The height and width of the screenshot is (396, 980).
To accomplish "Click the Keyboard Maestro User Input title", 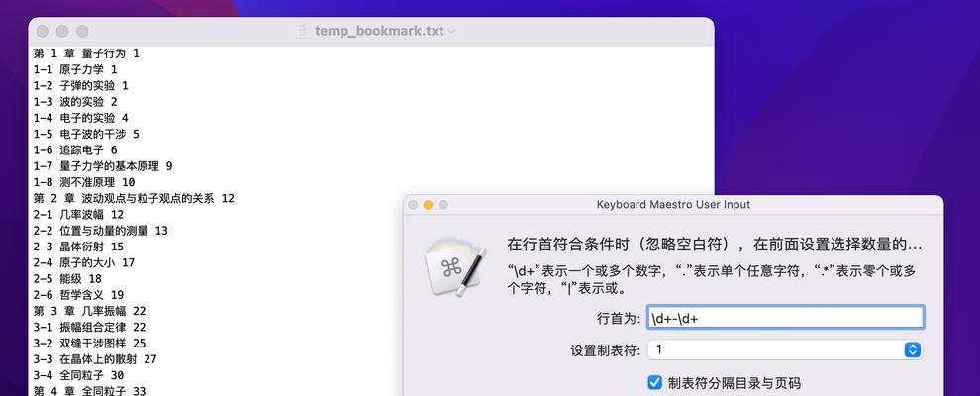I will (x=673, y=204).
